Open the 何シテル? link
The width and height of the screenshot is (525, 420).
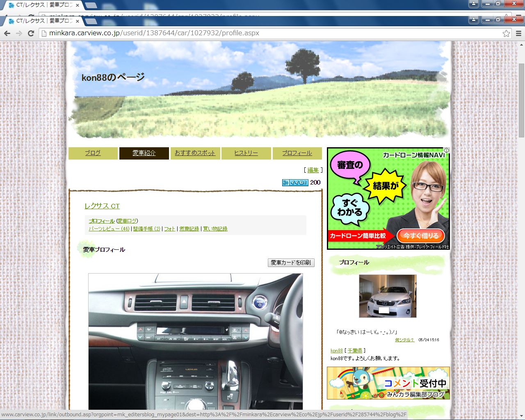pyautogui.click(x=404, y=340)
